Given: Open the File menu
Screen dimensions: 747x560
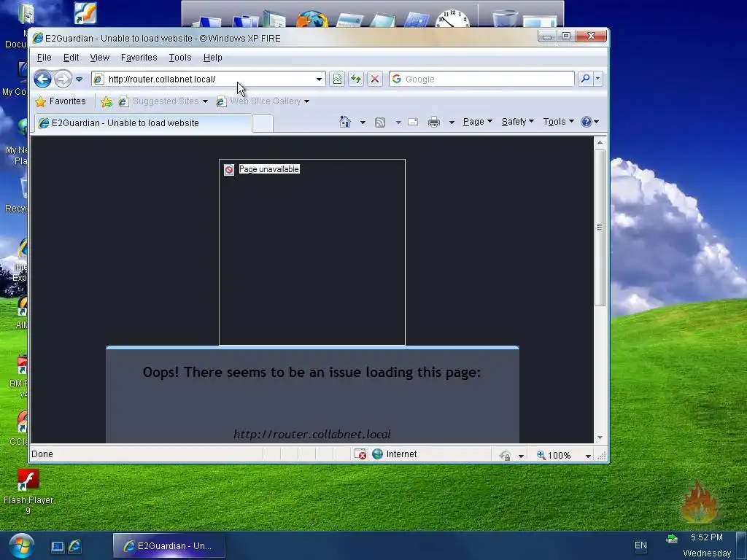Looking at the screenshot, I should pyautogui.click(x=44, y=58).
